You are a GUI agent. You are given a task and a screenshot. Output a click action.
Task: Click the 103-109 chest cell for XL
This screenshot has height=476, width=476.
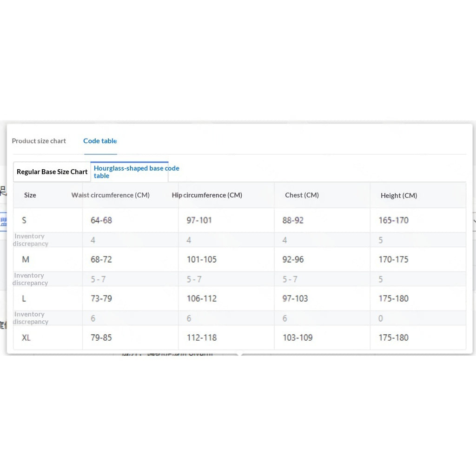tap(297, 337)
